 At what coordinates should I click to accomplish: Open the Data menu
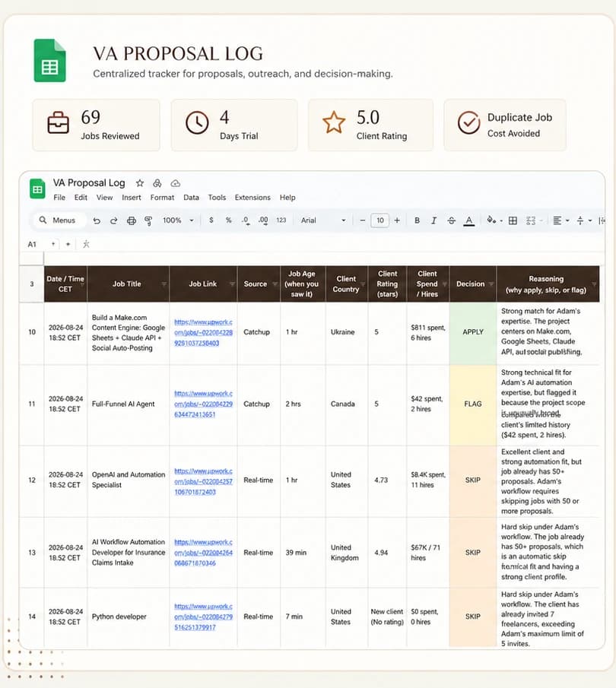point(191,198)
